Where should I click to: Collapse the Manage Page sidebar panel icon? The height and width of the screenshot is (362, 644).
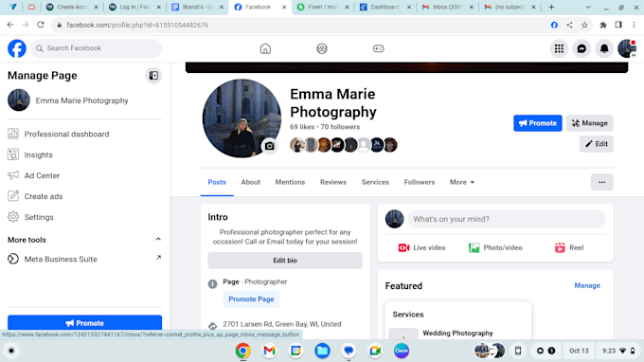[x=153, y=76]
